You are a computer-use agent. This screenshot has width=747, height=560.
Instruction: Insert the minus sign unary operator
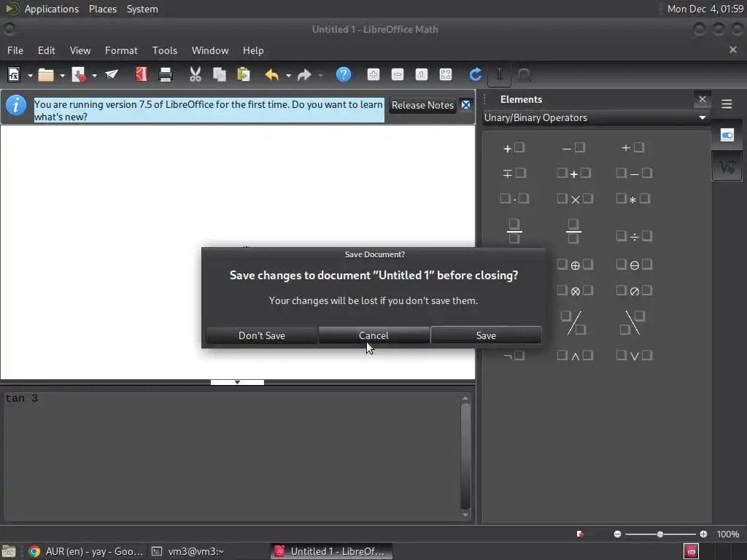click(x=573, y=148)
